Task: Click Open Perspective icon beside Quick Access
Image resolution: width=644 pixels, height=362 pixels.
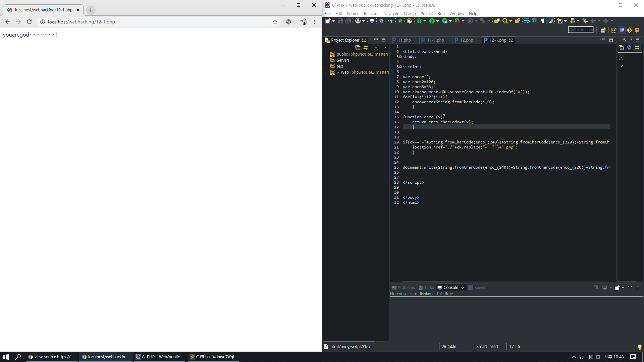Action: [603, 30]
